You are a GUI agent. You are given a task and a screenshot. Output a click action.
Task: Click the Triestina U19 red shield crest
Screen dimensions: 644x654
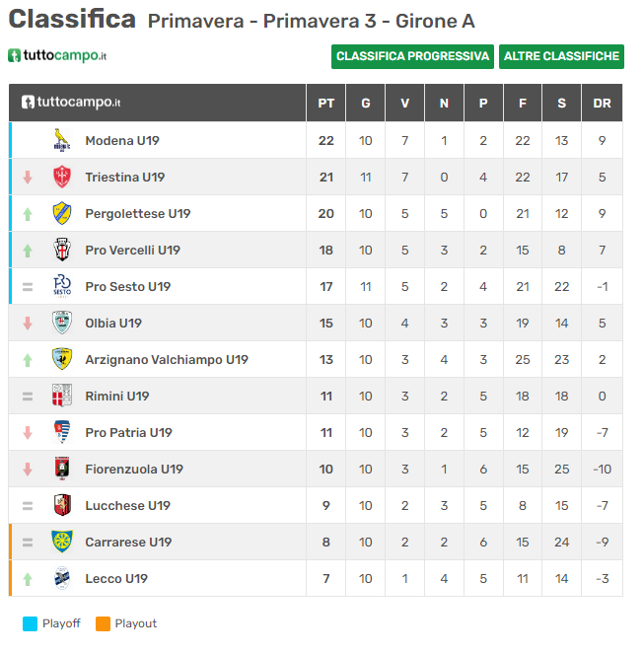(x=62, y=177)
